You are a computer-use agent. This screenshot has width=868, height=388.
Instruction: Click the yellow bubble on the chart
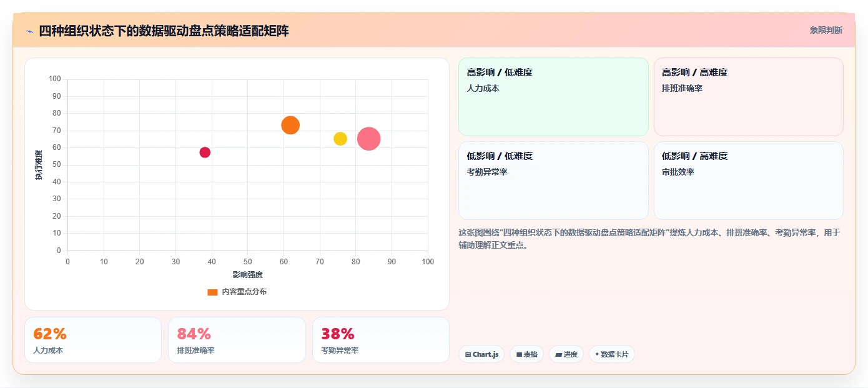(x=340, y=139)
